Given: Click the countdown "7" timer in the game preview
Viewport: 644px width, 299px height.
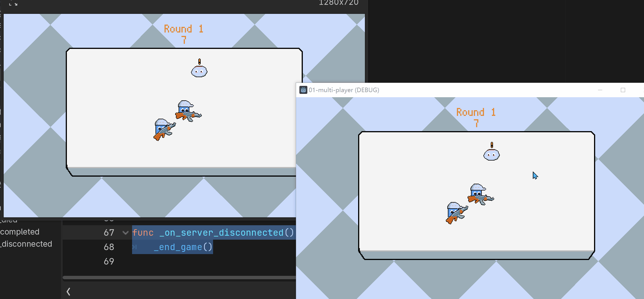Looking at the screenshot, I should pyautogui.click(x=184, y=40).
